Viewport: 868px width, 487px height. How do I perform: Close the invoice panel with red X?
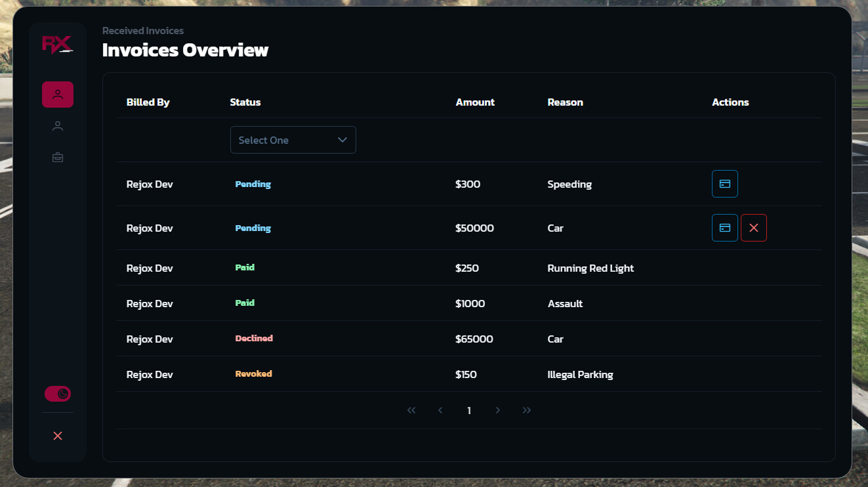(x=58, y=436)
